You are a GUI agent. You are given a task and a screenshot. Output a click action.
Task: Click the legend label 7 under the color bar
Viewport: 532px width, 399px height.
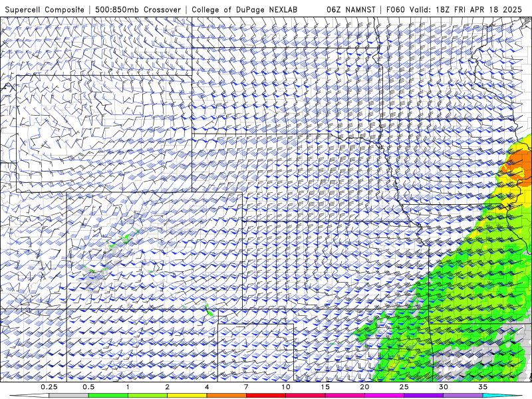pyautogui.click(x=246, y=387)
